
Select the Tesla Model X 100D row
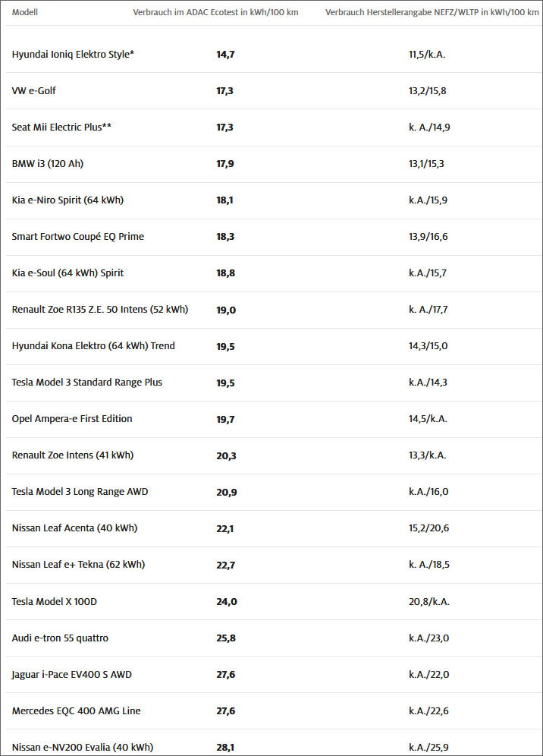tap(55, 602)
